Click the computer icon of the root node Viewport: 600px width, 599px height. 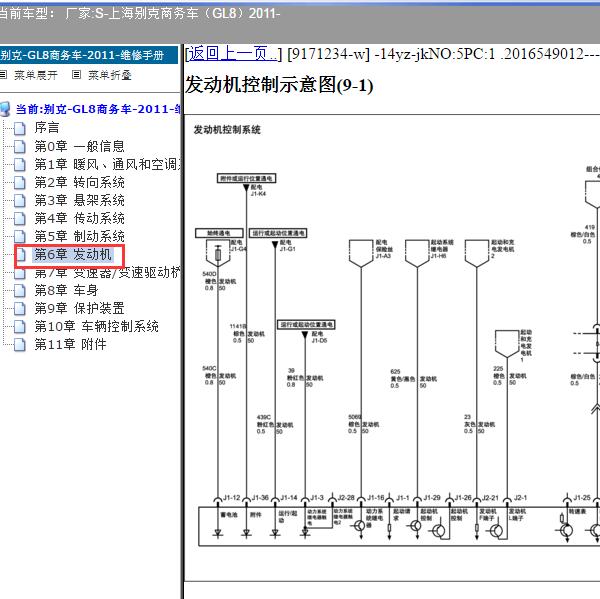point(5,109)
